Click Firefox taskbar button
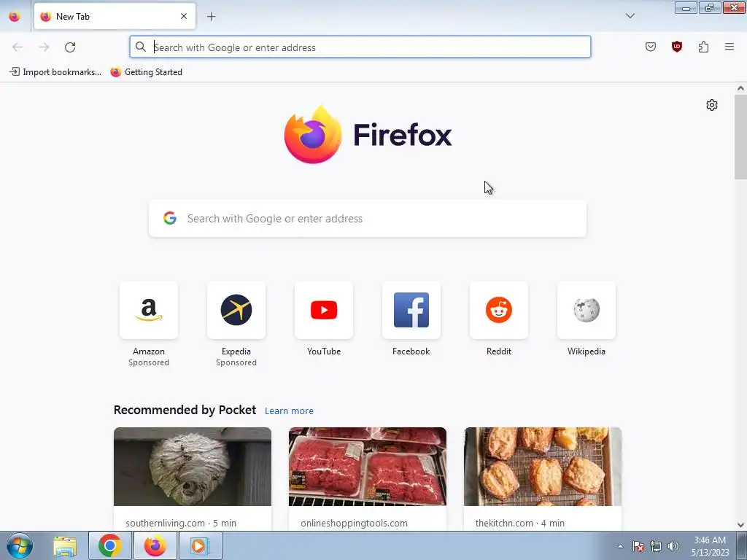The height and width of the screenshot is (560, 747). click(155, 545)
